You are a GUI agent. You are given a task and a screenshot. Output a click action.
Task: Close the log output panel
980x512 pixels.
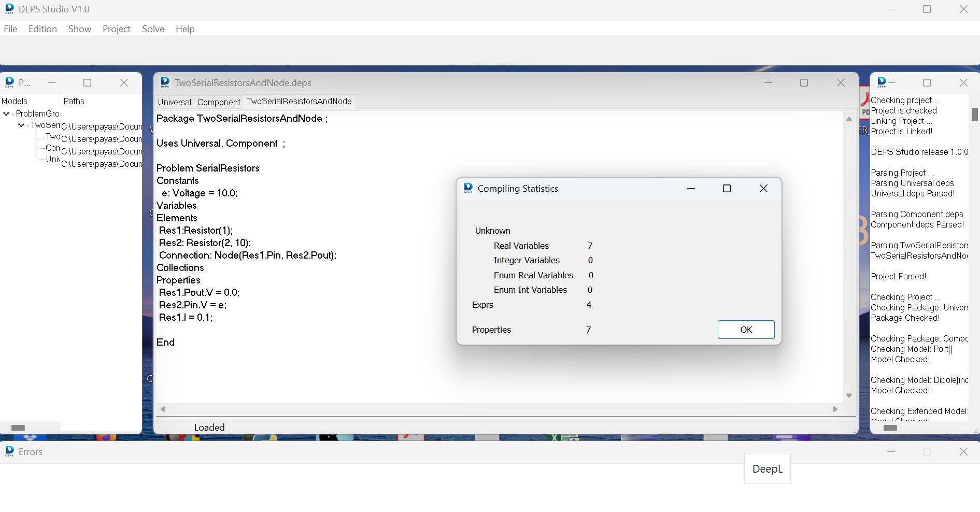click(x=963, y=83)
